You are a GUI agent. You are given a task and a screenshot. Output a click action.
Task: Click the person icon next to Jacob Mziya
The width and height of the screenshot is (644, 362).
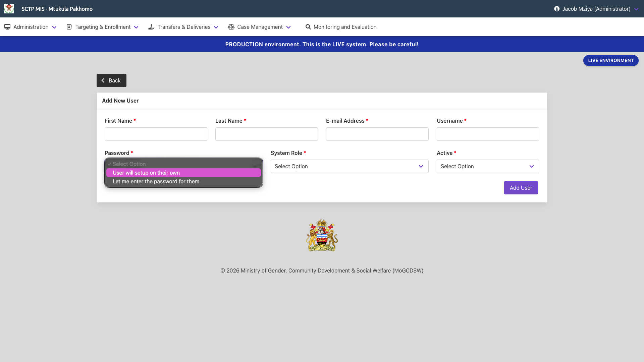pyautogui.click(x=557, y=9)
